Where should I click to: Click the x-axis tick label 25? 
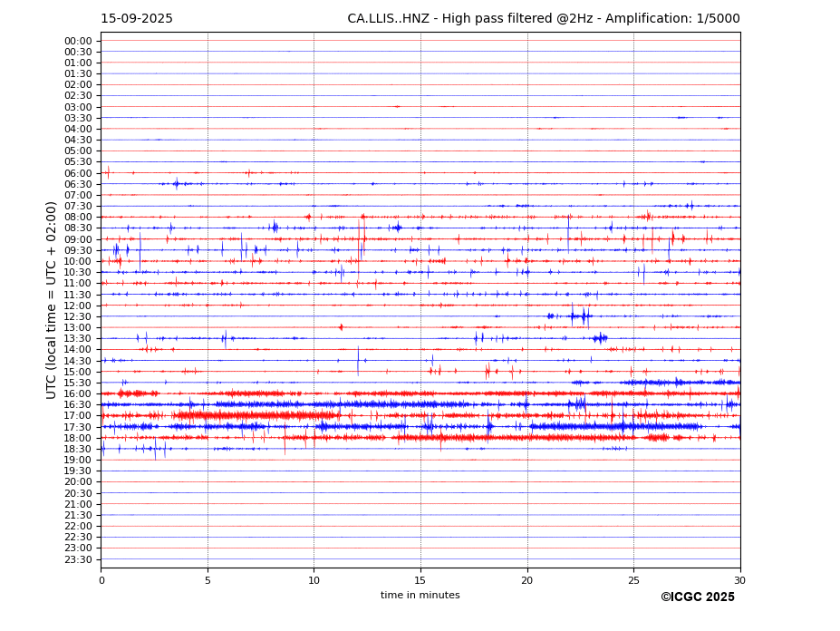633,580
